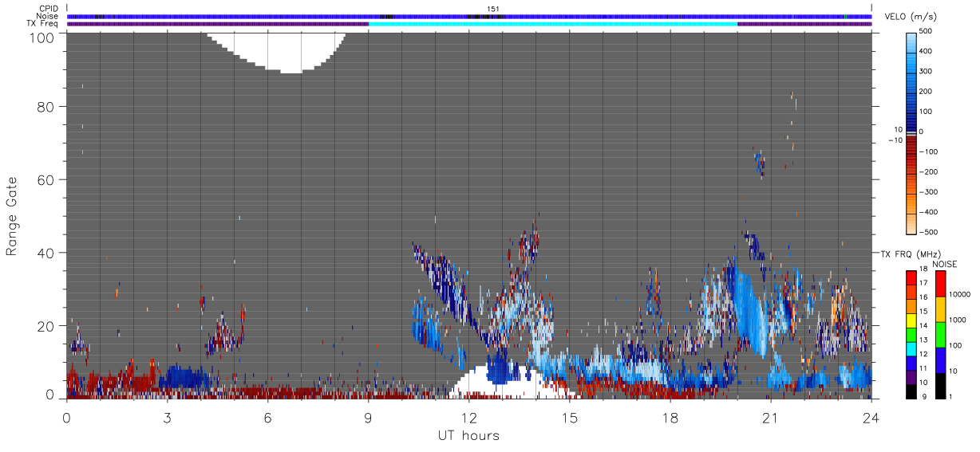
Task: Click the NOISE color legend bar
Action: click(x=940, y=333)
